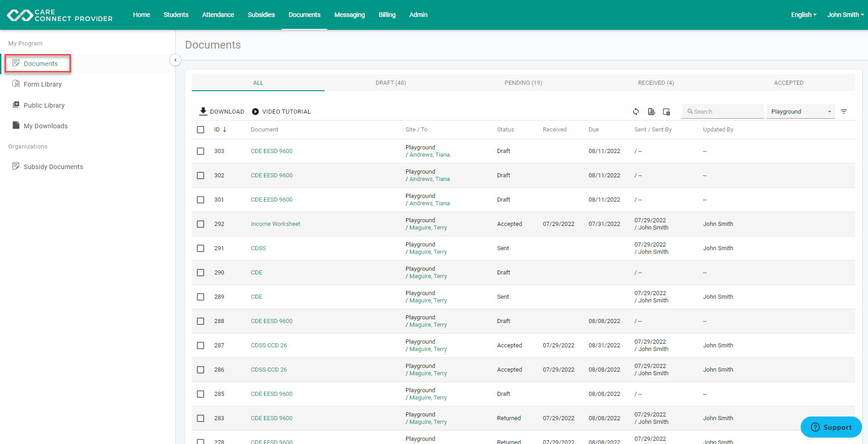Viewport: 868px width, 444px height.
Task: Tick the checkbox for document 288
Action: point(201,321)
